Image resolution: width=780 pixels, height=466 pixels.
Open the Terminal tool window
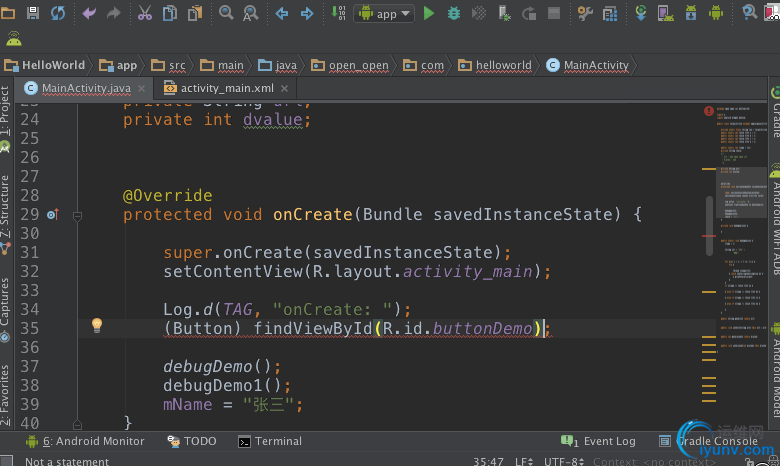click(270, 441)
